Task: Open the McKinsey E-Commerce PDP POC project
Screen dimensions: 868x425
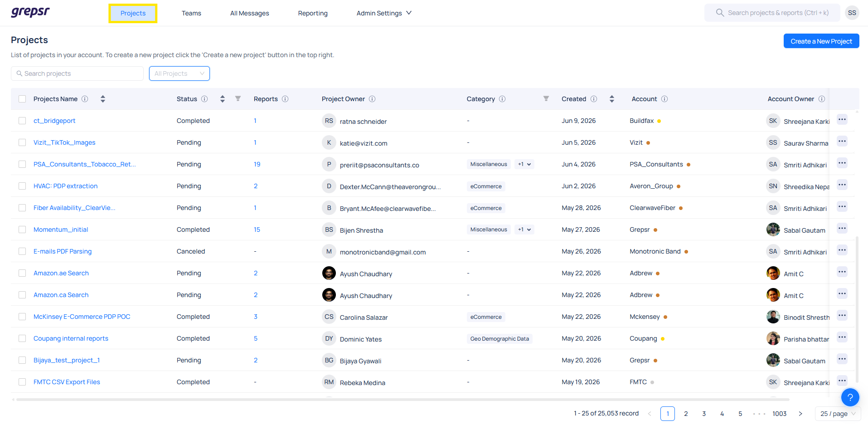Action: point(82,317)
